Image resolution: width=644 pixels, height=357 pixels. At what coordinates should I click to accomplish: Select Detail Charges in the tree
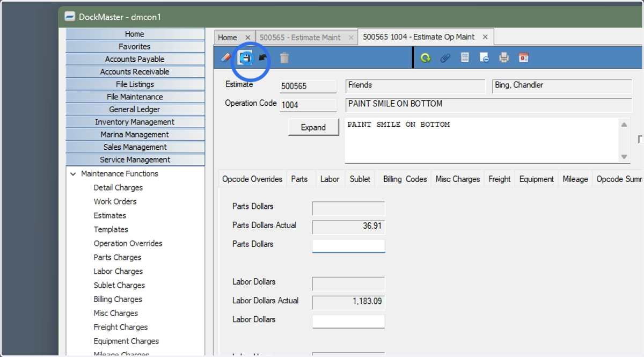point(118,188)
